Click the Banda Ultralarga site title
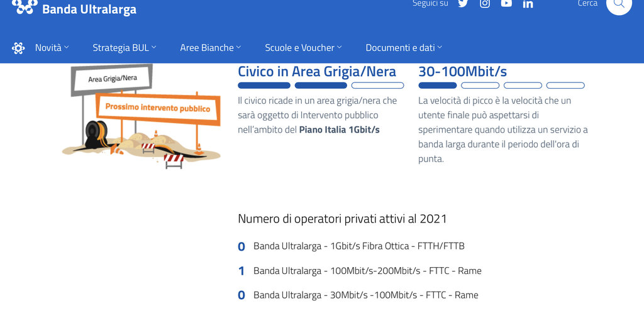This screenshot has height=323, width=644. 89,9
